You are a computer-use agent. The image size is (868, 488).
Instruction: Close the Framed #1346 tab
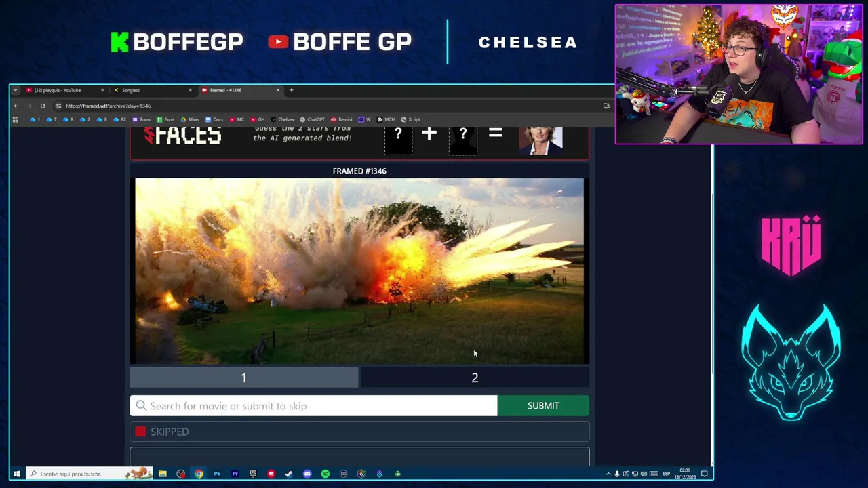277,90
